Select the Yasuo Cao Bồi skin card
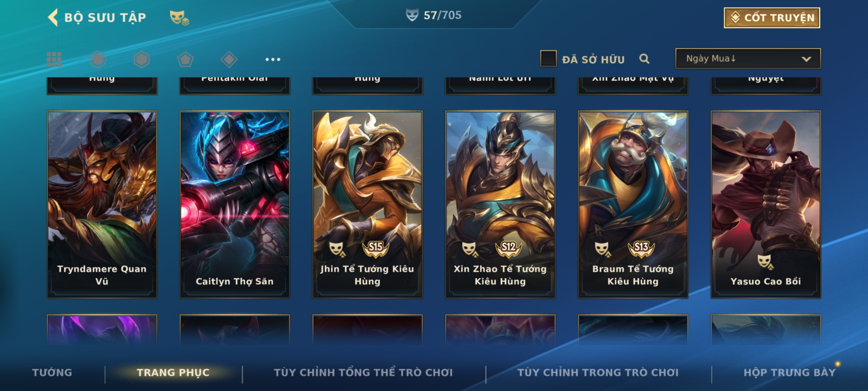868x391 pixels. coord(766,205)
